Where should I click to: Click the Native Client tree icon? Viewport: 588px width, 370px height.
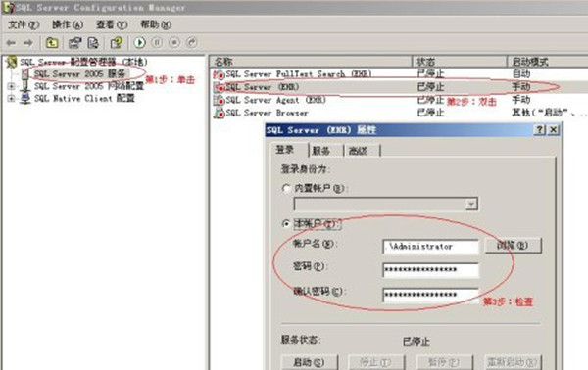(x=25, y=99)
